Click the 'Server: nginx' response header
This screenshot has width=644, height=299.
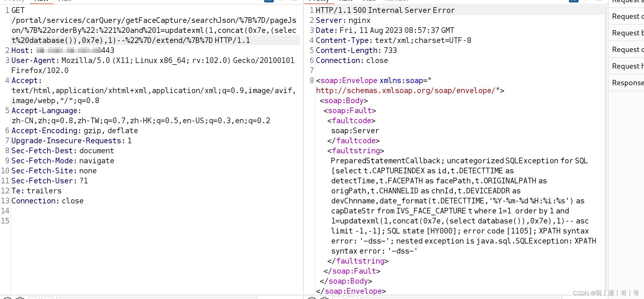tap(343, 20)
